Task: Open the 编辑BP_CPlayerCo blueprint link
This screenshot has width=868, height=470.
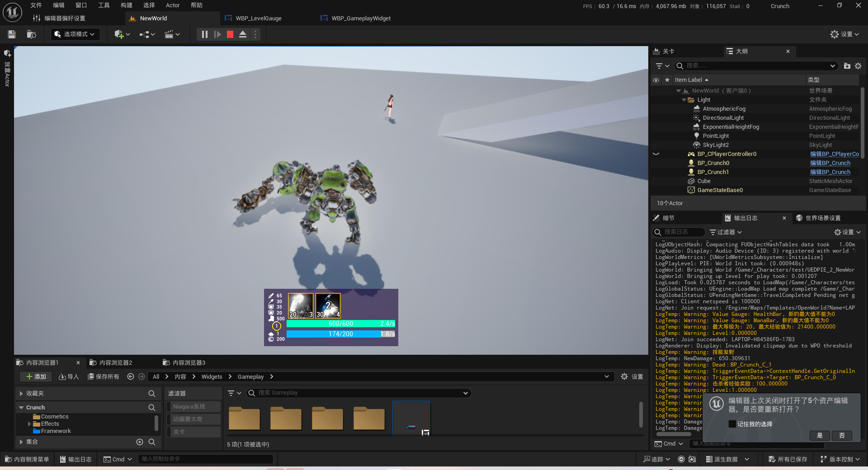Action: (x=835, y=154)
